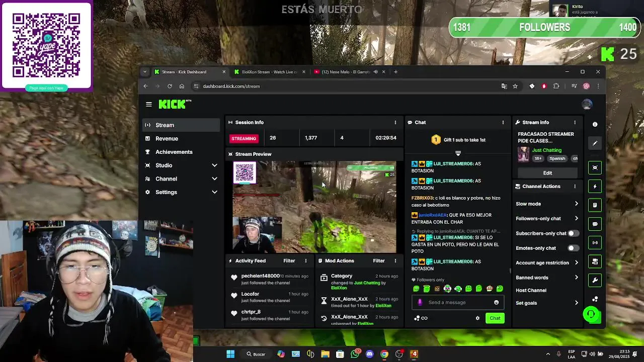Open File Explorer from the taskbar
644x362 pixels.
click(x=325, y=354)
